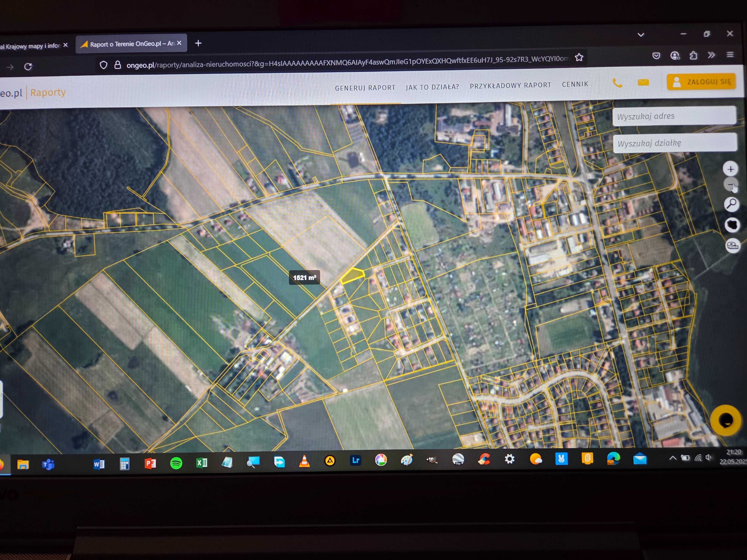Click the system tray volume icon

[709, 457]
